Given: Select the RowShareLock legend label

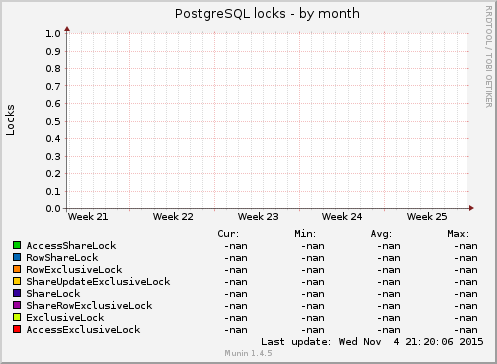Looking at the screenshot, I should point(62,258).
